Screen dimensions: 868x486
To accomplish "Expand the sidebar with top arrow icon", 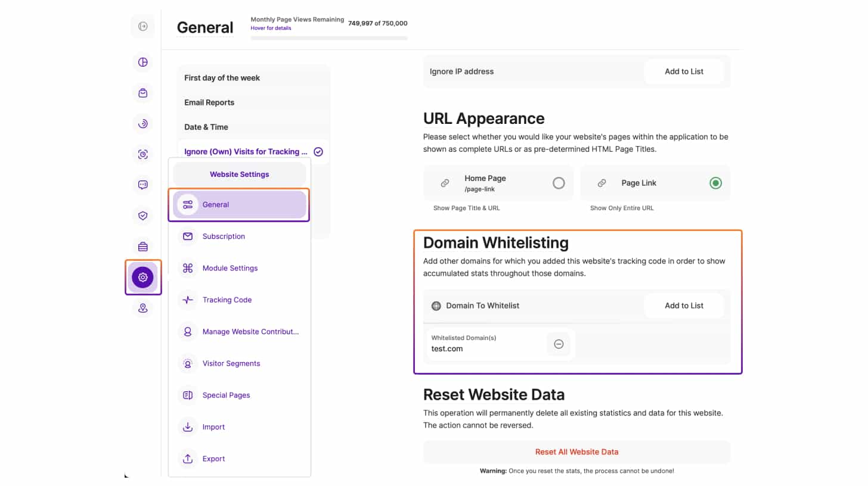I will pos(142,26).
